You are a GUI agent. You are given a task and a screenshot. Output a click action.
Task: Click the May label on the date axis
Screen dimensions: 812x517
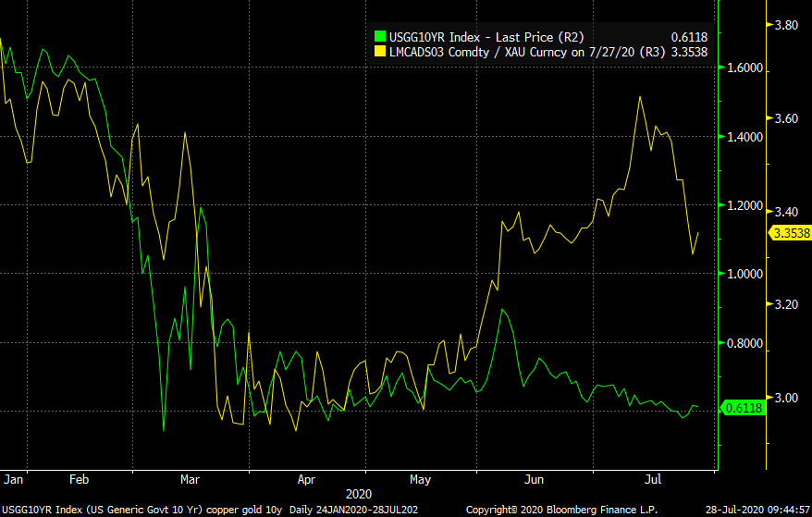pyautogui.click(x=420, y=480)
